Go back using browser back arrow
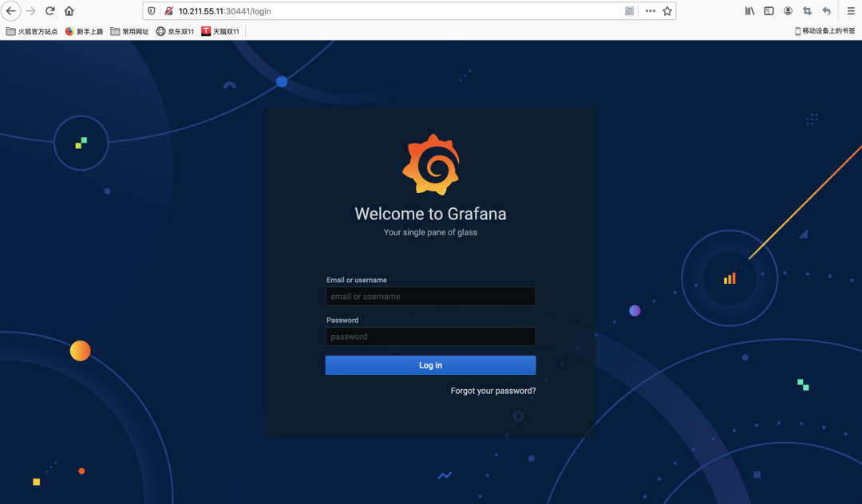862x504 pixels. 10,11
